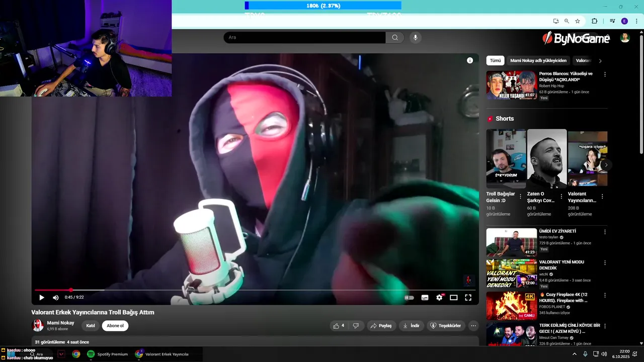This screenshot has width=644, height=362.
Task: Toggle the autoplay switch in the player
Action: coord(409,298)
